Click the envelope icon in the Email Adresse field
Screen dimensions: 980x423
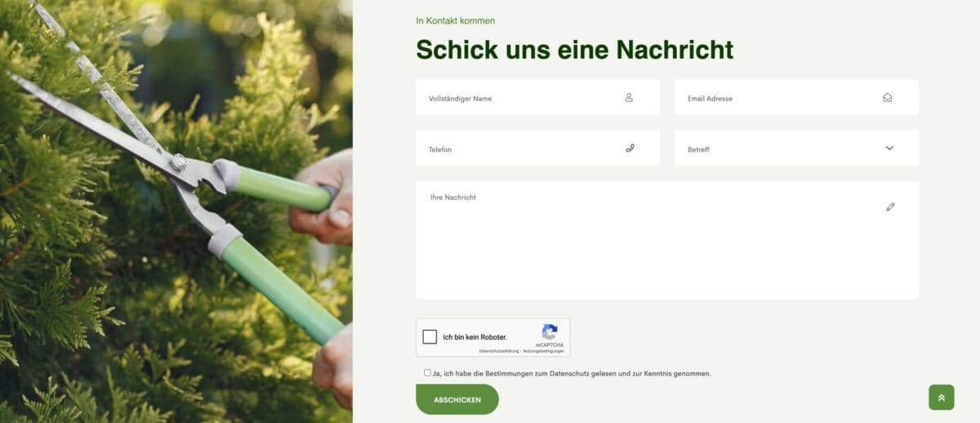[887, 97]
